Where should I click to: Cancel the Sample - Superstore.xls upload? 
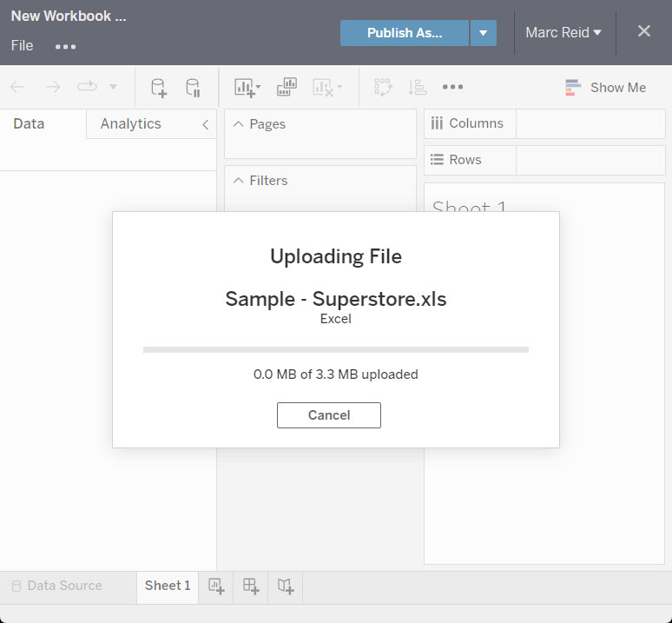328,415
